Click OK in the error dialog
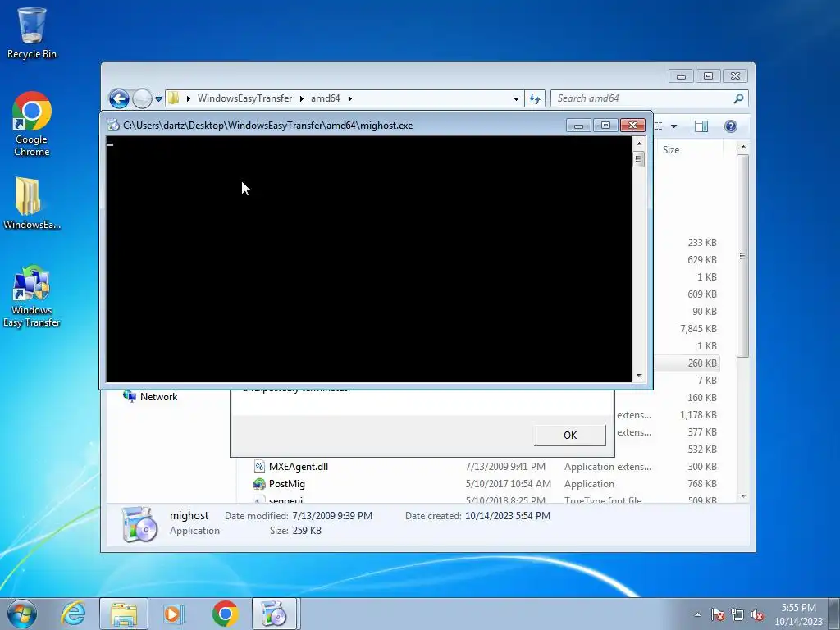The height and width of the screenshot is (630, 840). (x=570, y=435)
